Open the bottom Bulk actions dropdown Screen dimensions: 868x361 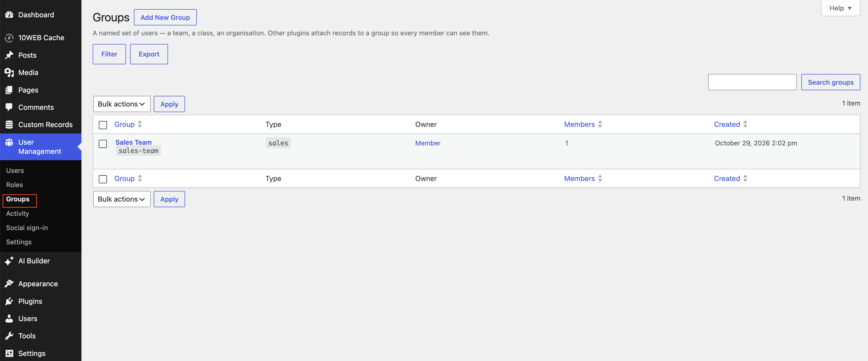point(122,199)
